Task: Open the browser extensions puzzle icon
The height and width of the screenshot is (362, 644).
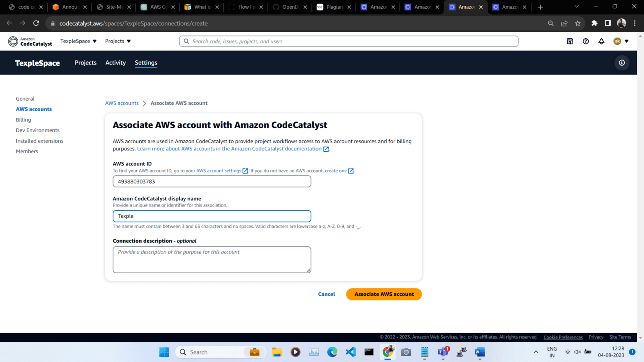Action: 595,23
